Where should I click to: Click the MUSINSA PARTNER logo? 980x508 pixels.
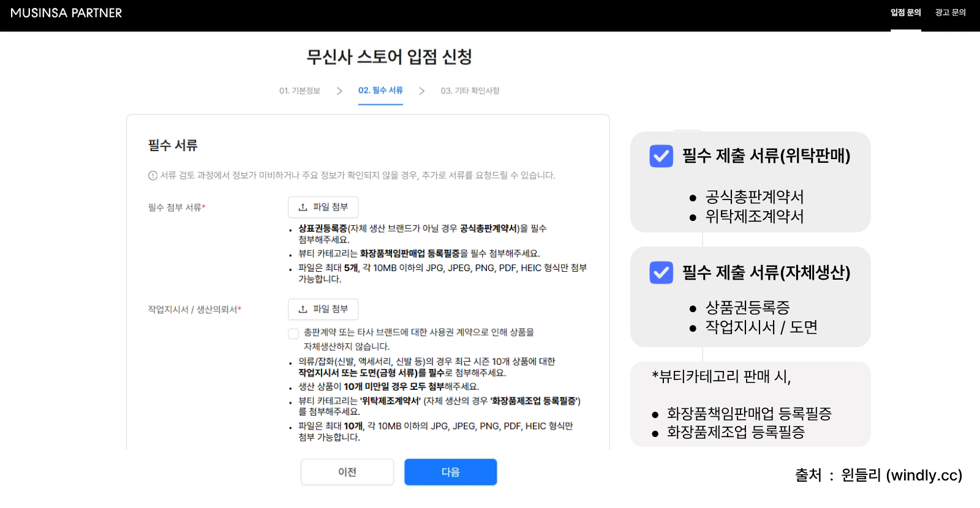(66, 13)
